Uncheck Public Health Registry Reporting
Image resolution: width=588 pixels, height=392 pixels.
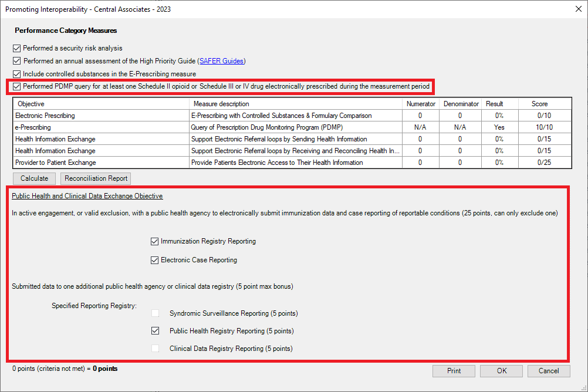click(x=156, y=331)
